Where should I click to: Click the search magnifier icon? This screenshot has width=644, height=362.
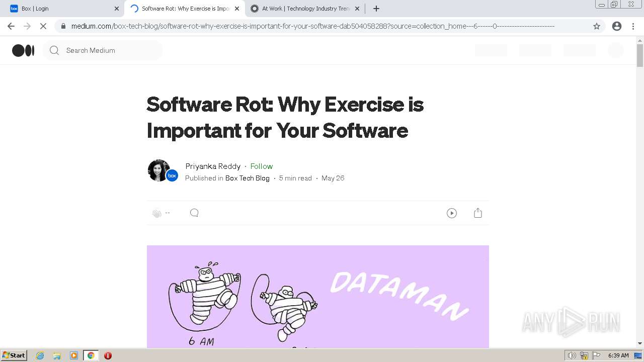[54, 50]
